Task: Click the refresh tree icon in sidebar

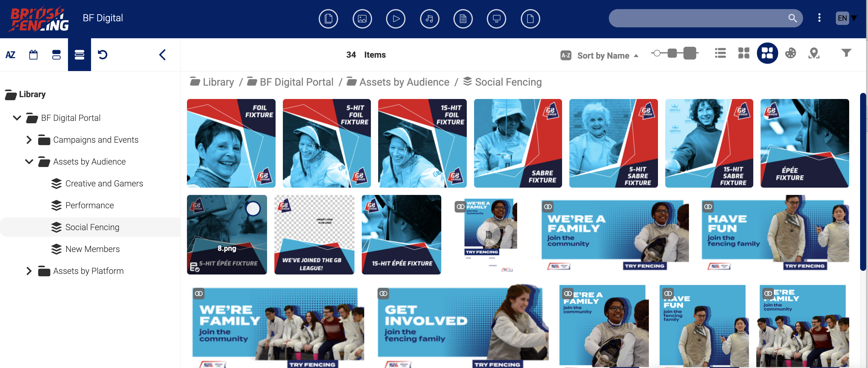Action: pyautogui.click(x=103, y=55)
